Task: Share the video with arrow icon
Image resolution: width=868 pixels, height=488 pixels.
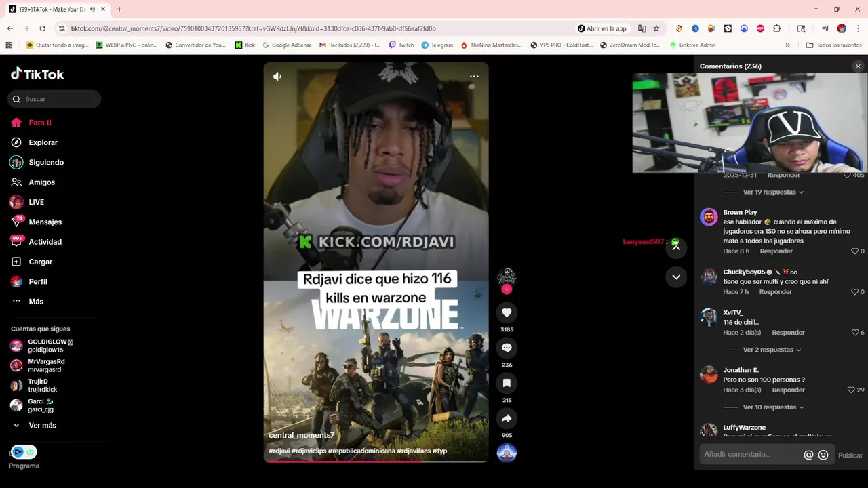Action: [x=507, y=418]
